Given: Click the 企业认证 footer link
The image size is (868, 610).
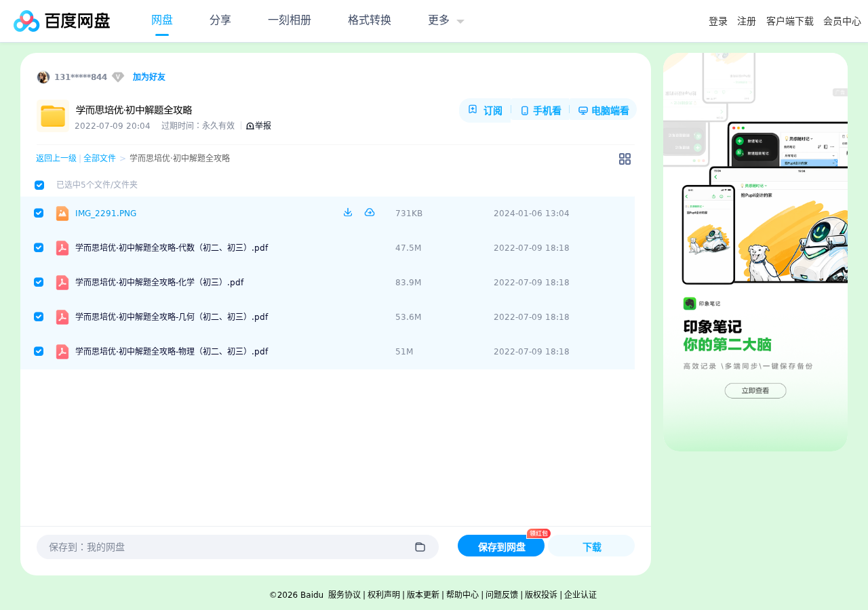Looking at the screenshot, I should click(580, 595).
